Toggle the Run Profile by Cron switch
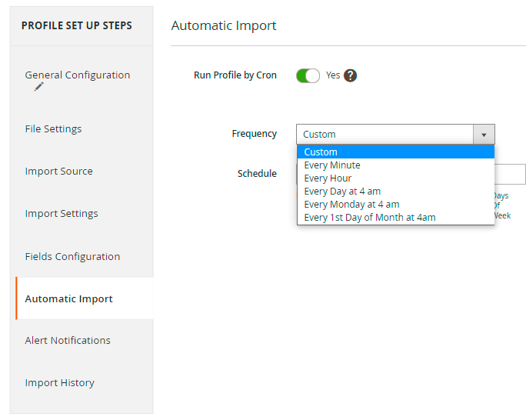This screenshot has width=526, height=420. click(308, 75)
